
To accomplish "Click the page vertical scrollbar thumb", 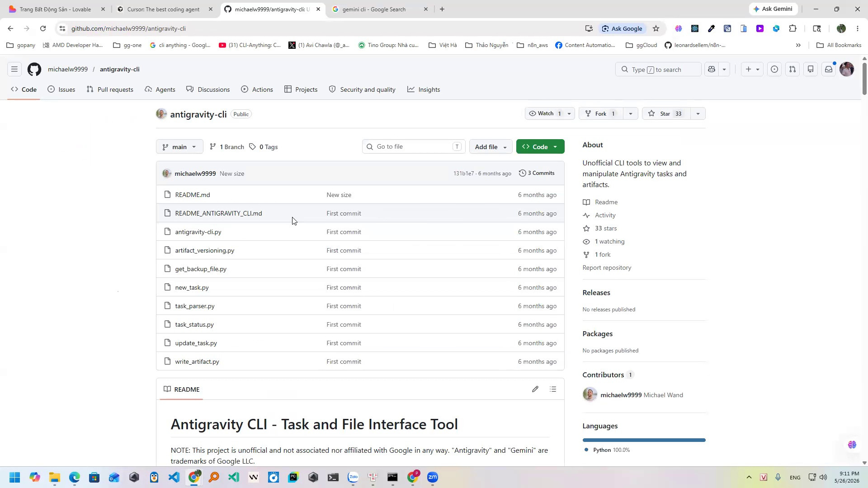I will pyautogui.click(x=864, y=79).
